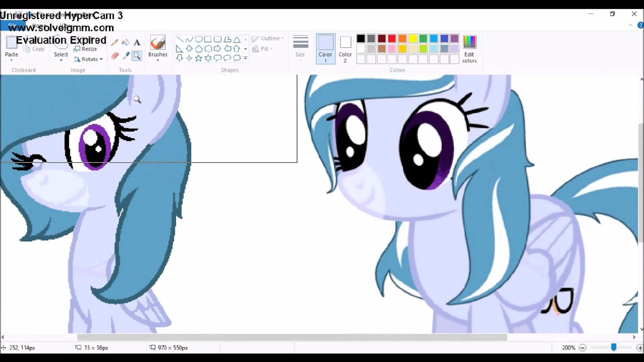This screenshot has width=644, height=362.
Task: Choose the Down arrow shape
Action: tap(180, 58)
